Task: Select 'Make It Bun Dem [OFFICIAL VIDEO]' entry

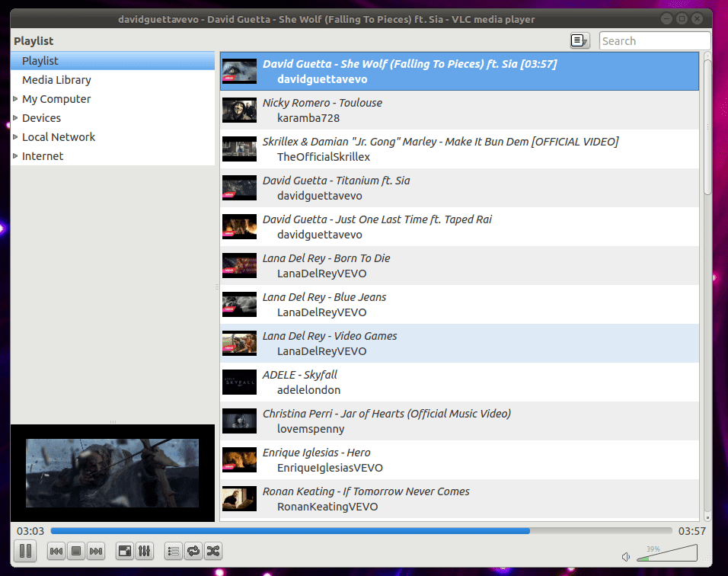Action: coord(460,149)
